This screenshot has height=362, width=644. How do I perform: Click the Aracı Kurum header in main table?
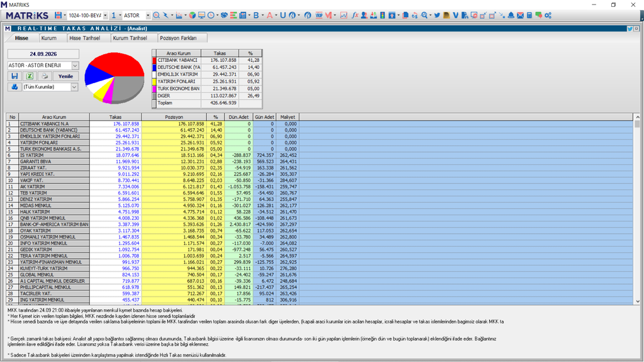pos(54,117)
